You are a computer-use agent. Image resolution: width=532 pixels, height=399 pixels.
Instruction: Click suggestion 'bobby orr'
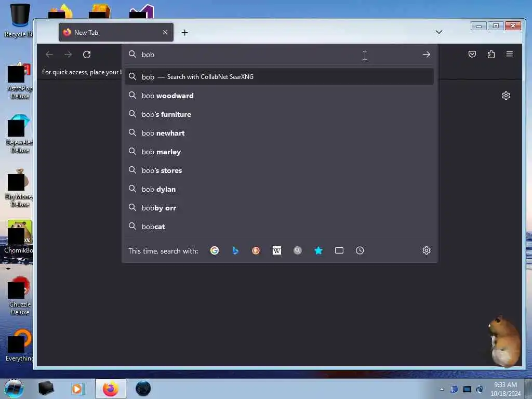click(279, 208)
